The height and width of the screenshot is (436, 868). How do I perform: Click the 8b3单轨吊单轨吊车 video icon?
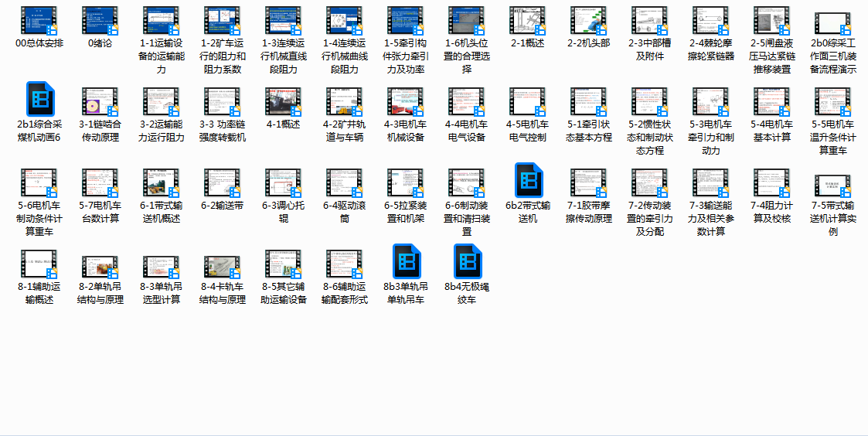(406, 263)
